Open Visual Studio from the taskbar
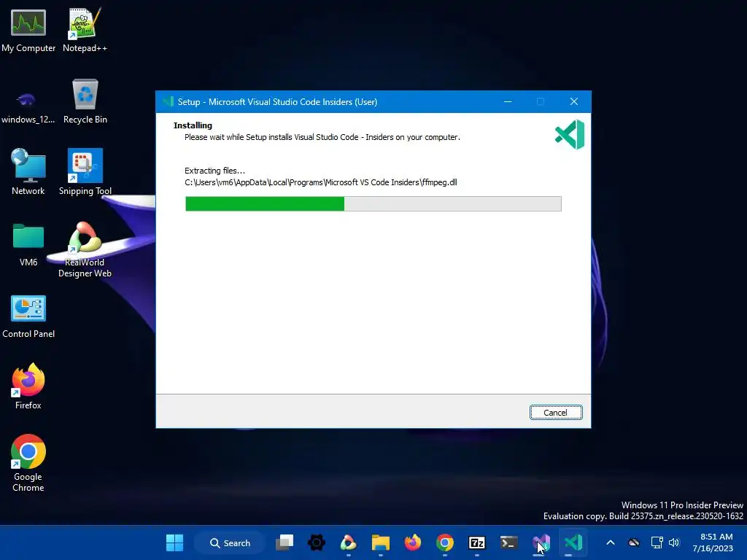747x560 pixels. [541, 542]
